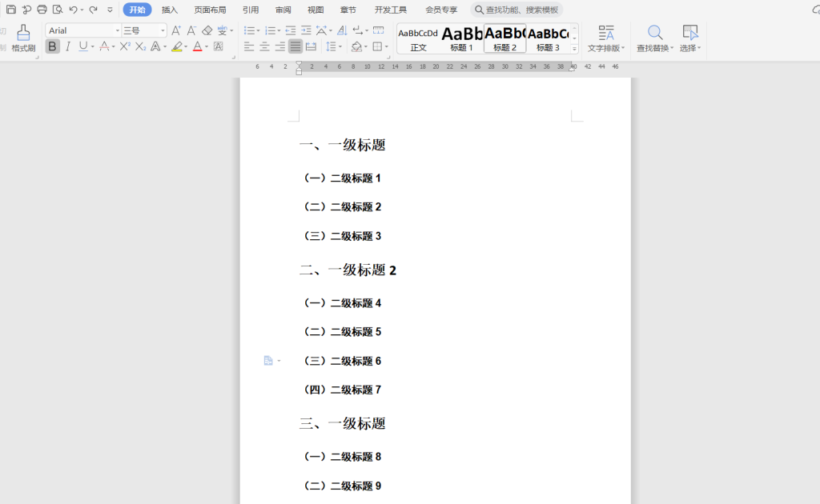Click the Superscript X² icon
The height and width of the screenshot is (504, 820).
(x=125, y=47)
